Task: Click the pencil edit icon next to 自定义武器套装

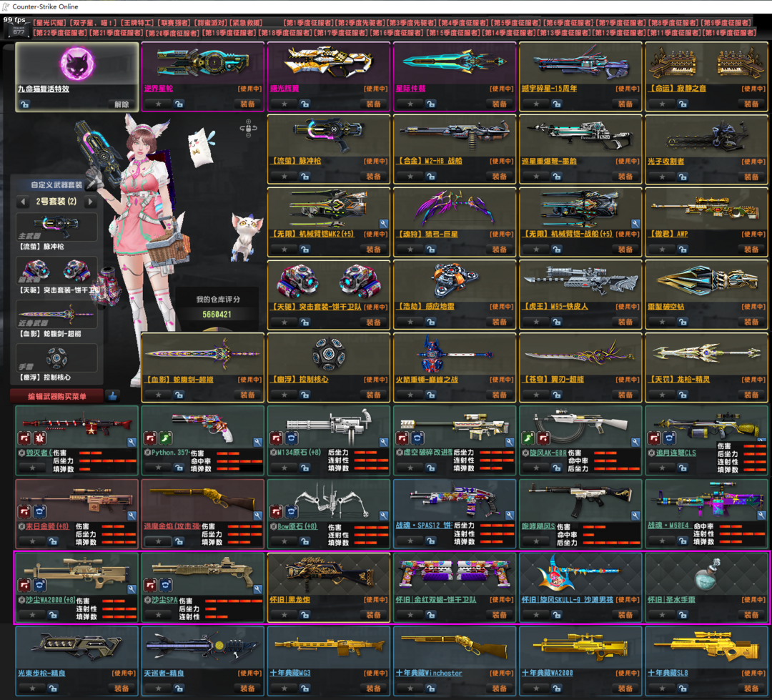Action: coord(89,184)
